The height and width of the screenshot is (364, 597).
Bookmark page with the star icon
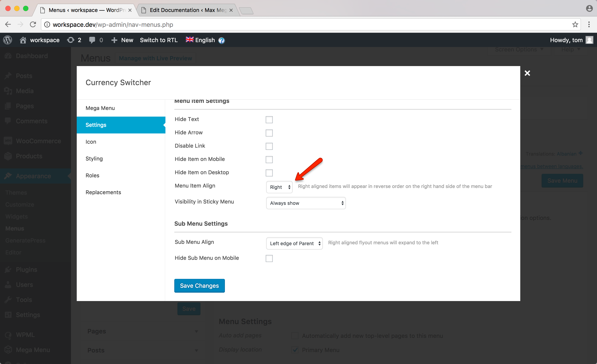575,24
